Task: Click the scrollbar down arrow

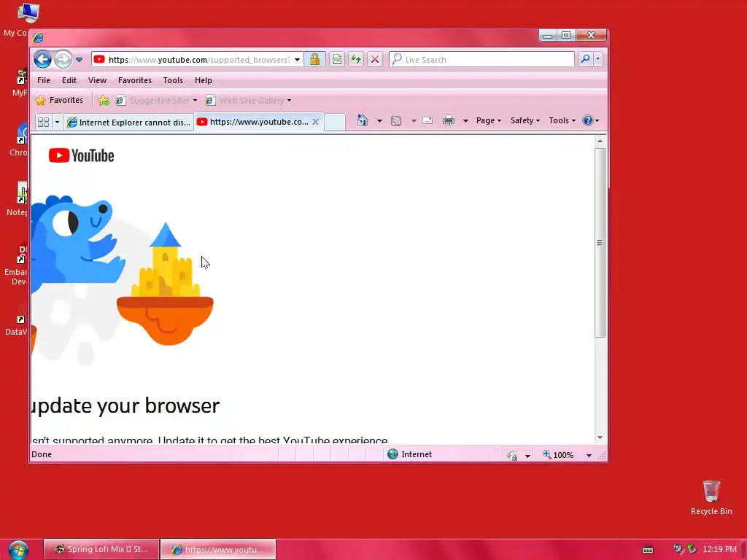Action: [x=600, y=437]
